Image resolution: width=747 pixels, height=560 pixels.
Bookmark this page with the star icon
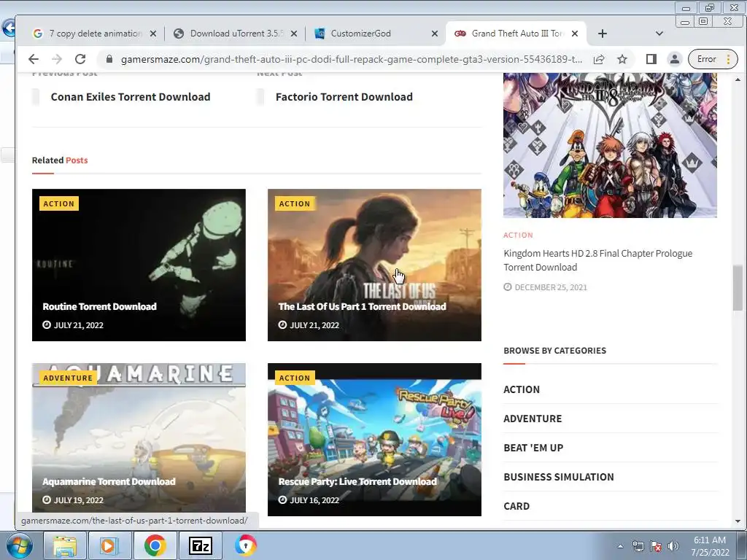[622, 59]
